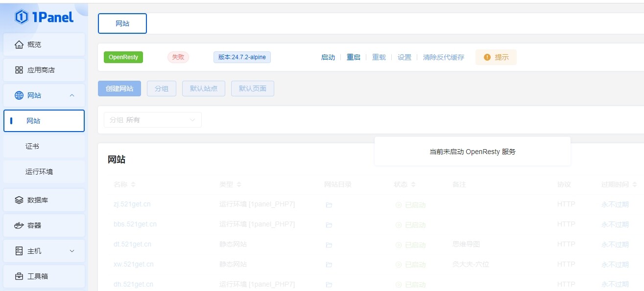
Task: Click the 提示 button
Action: (x=496, y=57)
